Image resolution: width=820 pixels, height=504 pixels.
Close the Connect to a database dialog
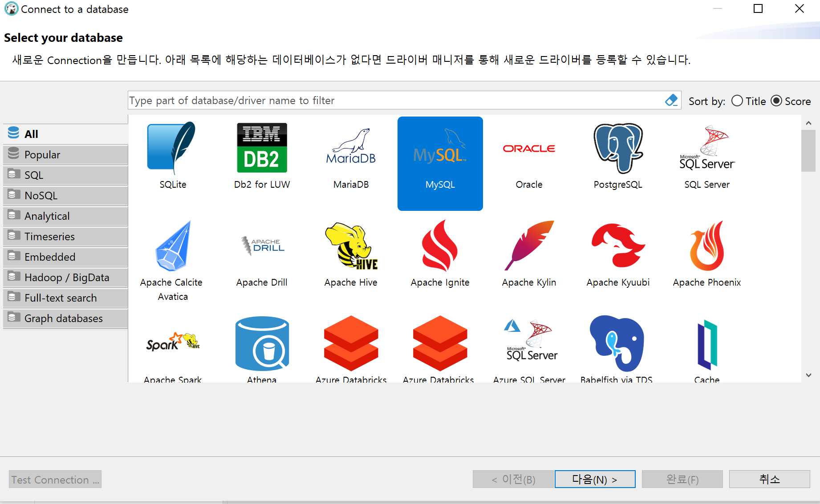click(800, 8)
